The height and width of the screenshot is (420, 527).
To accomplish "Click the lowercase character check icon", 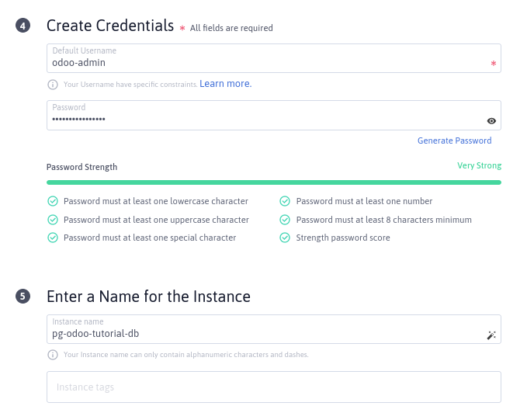I will 53,201.
